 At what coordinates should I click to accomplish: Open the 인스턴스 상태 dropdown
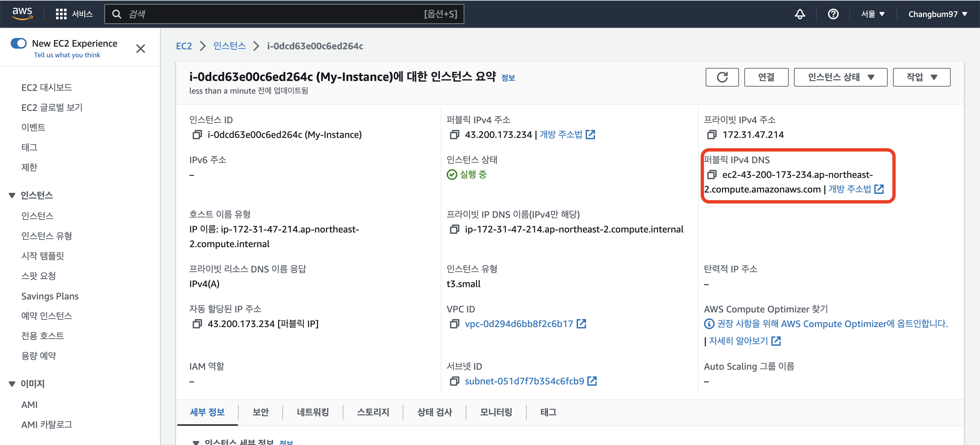coord(840,78)
